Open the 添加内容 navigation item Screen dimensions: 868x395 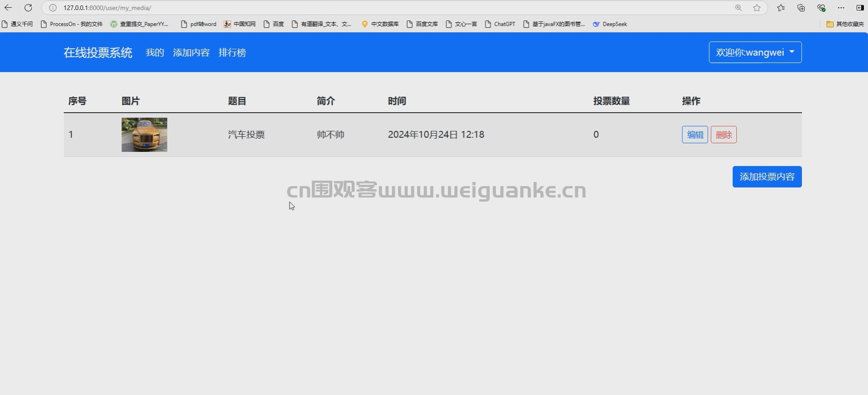(x=191, y=52)
